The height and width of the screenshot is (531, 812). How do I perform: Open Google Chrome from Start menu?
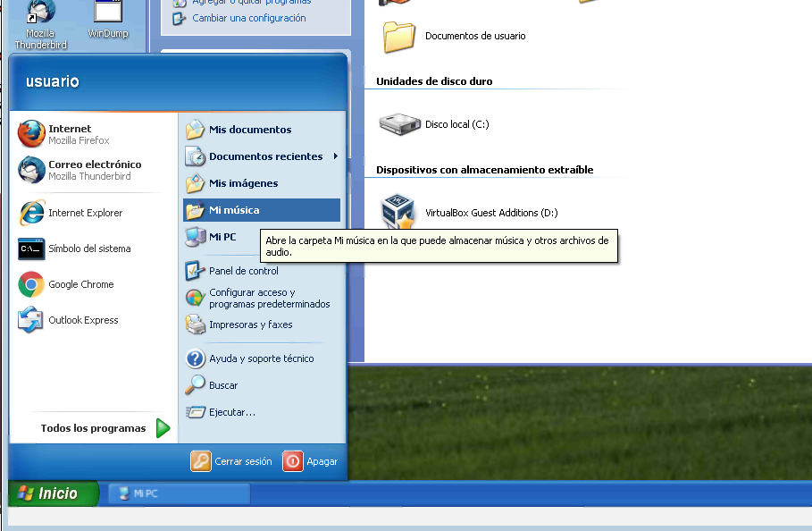[80, 284]
